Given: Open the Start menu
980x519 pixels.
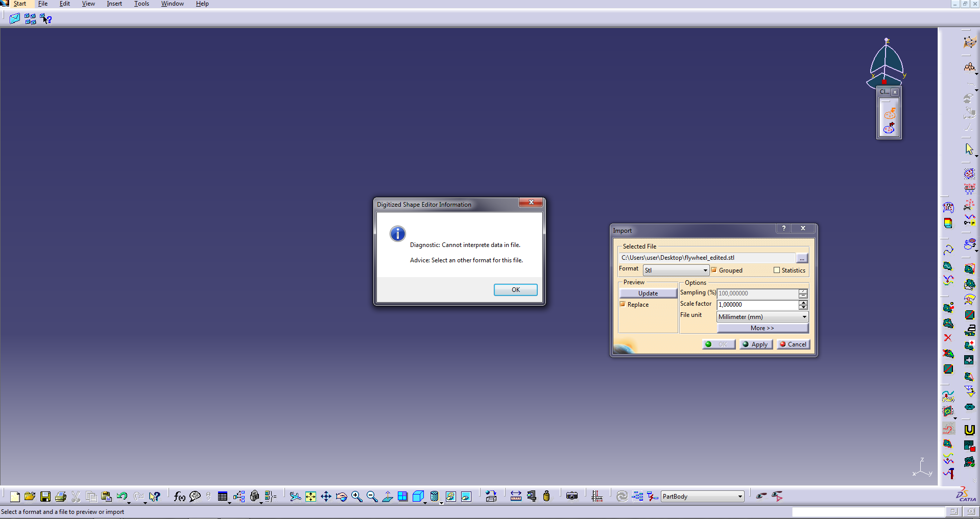Looking at the screenshot, I should click(x=19, y=4).
